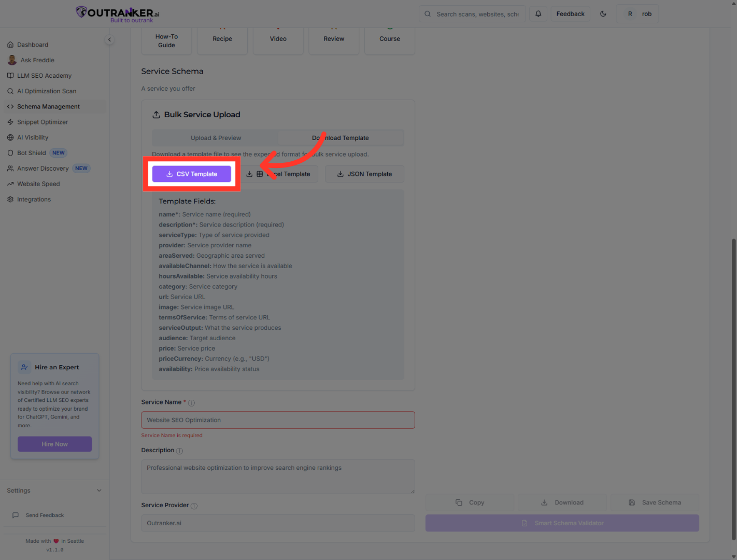The height and width of the screenshot is (560, 737).
Task: Toggle dark mode with the moon icon
Action: click(x=603, y=14)
